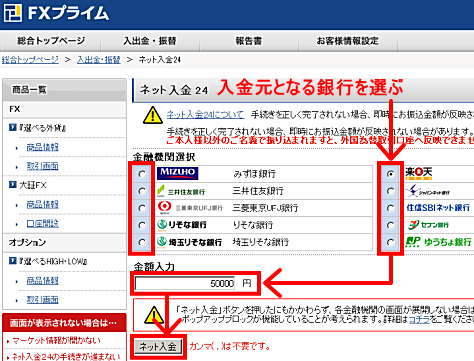Click the ゆうちょ銀行 logo
The width and height of the screenshot is (474, 361).
(439, 242)
